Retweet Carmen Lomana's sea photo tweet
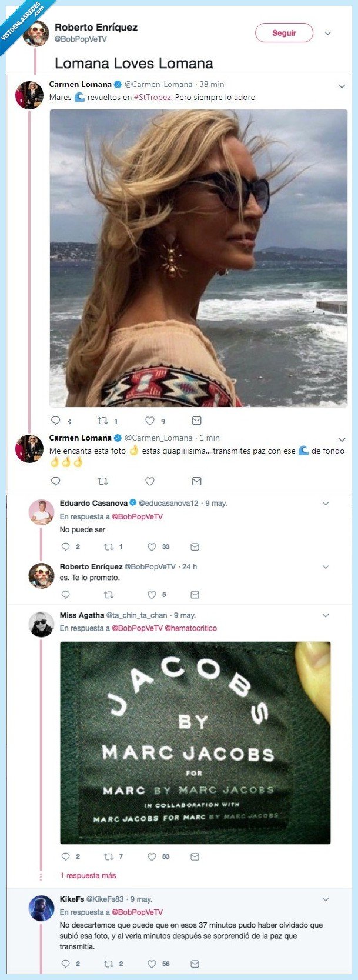 (x=103, y=421)
